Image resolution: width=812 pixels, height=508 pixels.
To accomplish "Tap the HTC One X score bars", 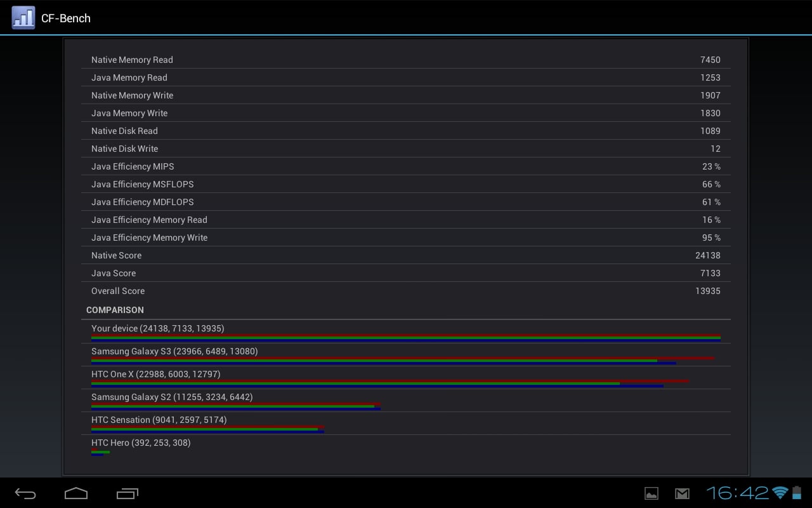I will (x=390, y=384).
